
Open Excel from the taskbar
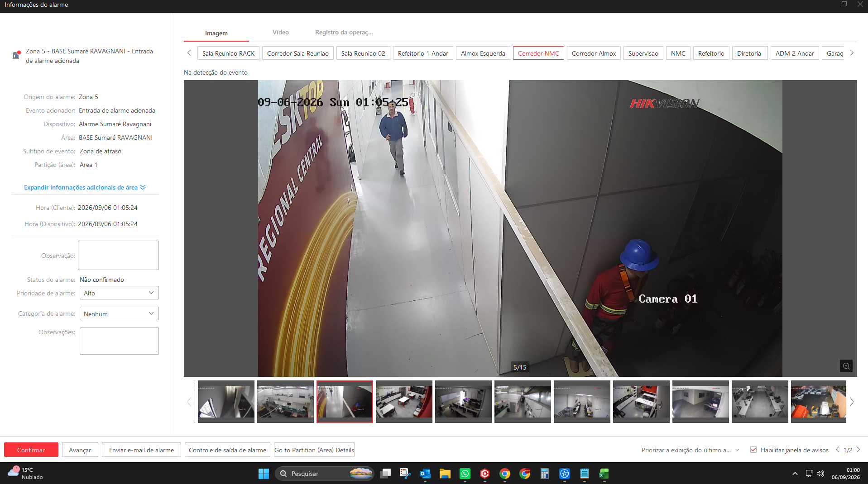coord(604,474)
